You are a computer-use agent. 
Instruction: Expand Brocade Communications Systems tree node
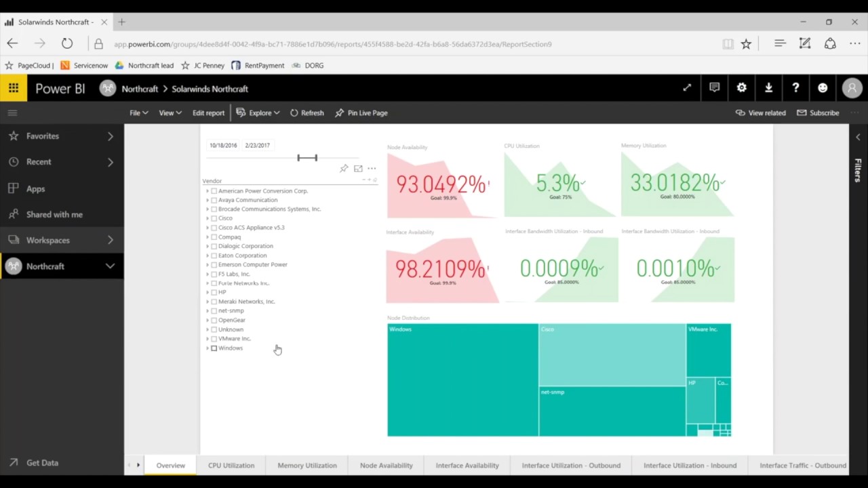coord(208,209)
